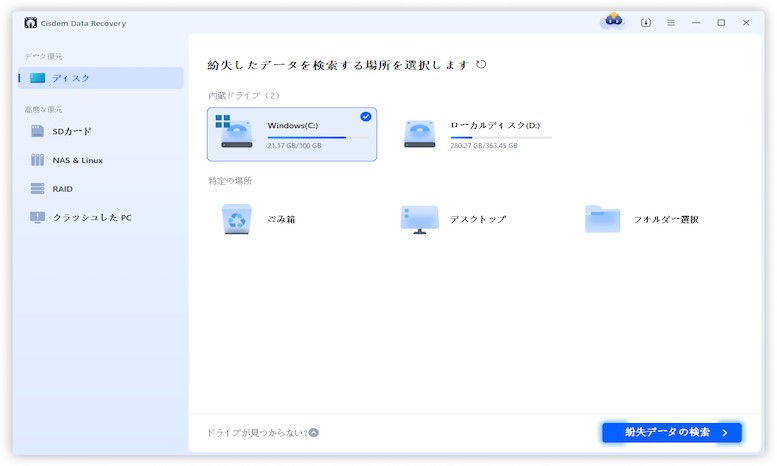The width and height of the screenshot is (777, 466).
Task: Minimize the Cisdem Data Recovery window
Action: point(696,23)
